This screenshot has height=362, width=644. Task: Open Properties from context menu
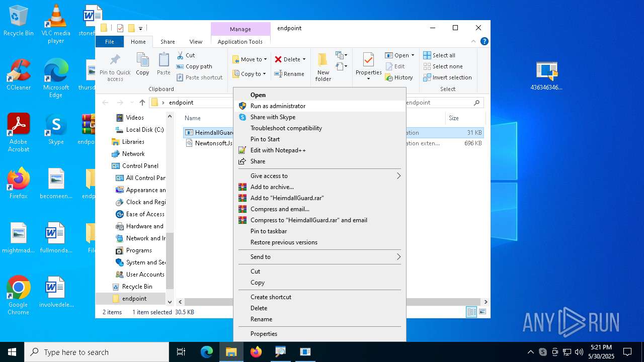[x=320, y=334]
